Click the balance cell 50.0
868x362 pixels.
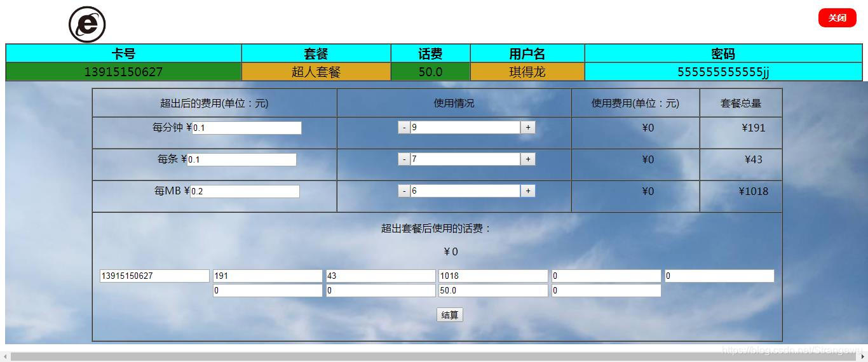coord(430,72)
